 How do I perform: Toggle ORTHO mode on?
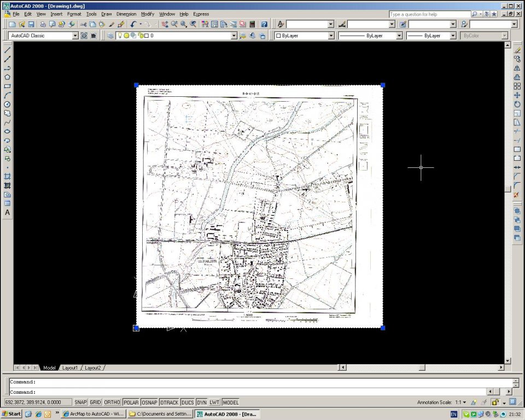coord(112,402)
